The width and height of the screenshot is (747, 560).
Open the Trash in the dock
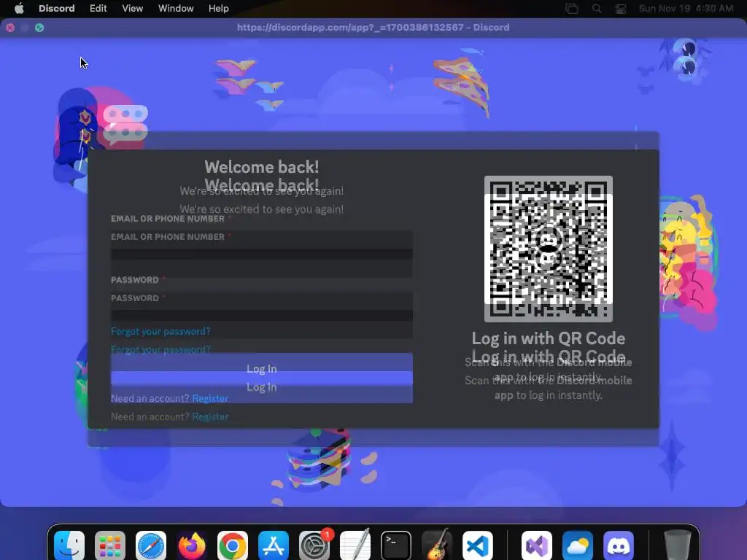[x=677, y=545]
